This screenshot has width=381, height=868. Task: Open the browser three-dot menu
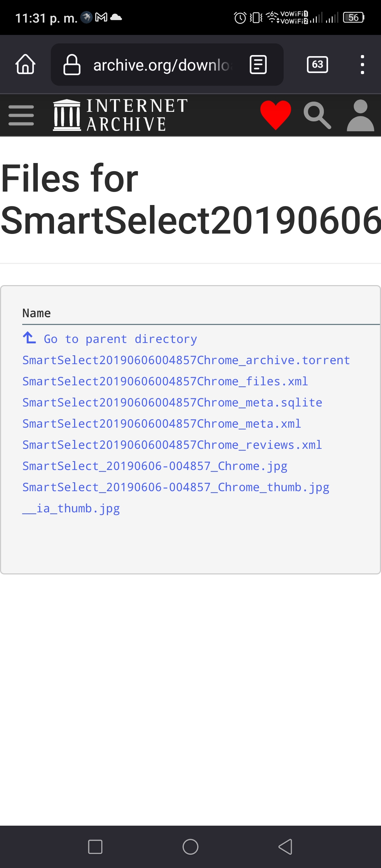point(362,65)
